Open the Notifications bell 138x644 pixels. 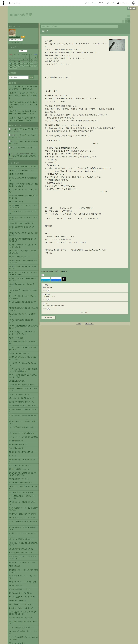118,3
